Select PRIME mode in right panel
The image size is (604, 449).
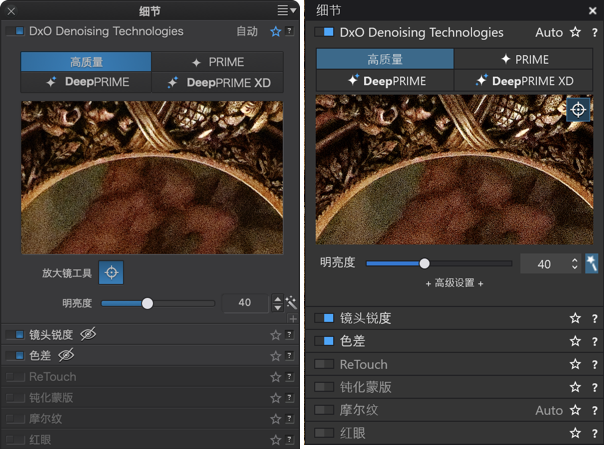[523, 59]
